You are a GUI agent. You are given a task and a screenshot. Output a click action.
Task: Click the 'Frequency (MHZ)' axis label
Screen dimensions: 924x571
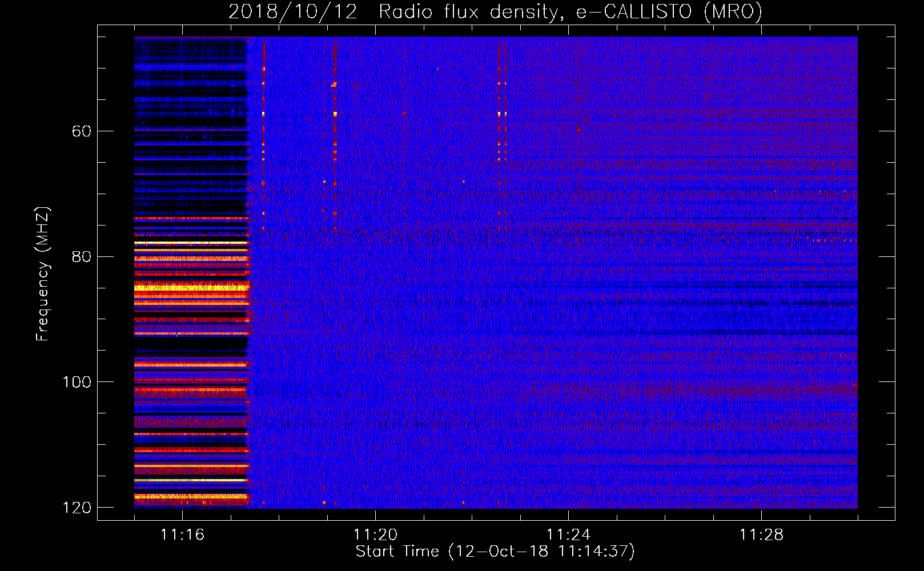pos(43,274)
